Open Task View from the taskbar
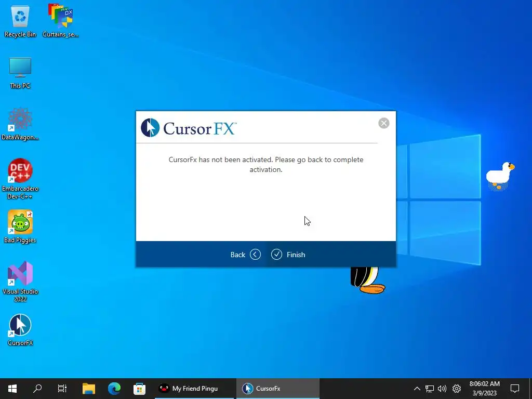This screenshot has height=399, width=532. tap(62, 389)
